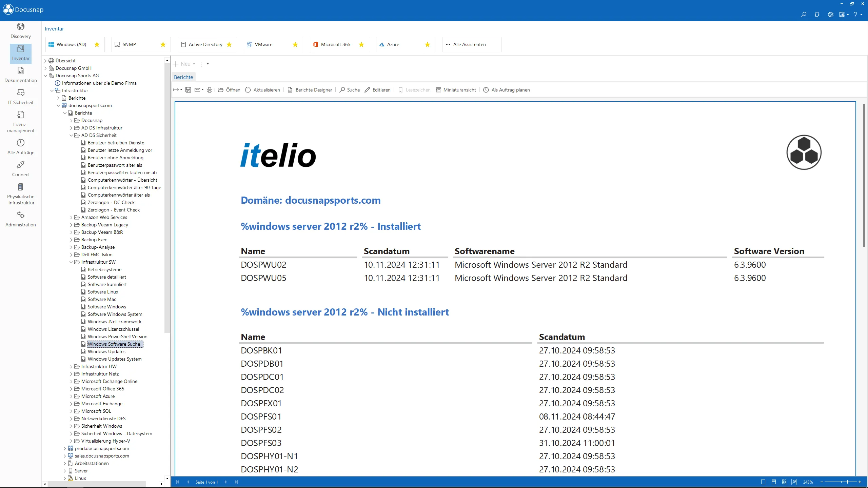Open Administration in the sidebar

[x=21, y=219]
